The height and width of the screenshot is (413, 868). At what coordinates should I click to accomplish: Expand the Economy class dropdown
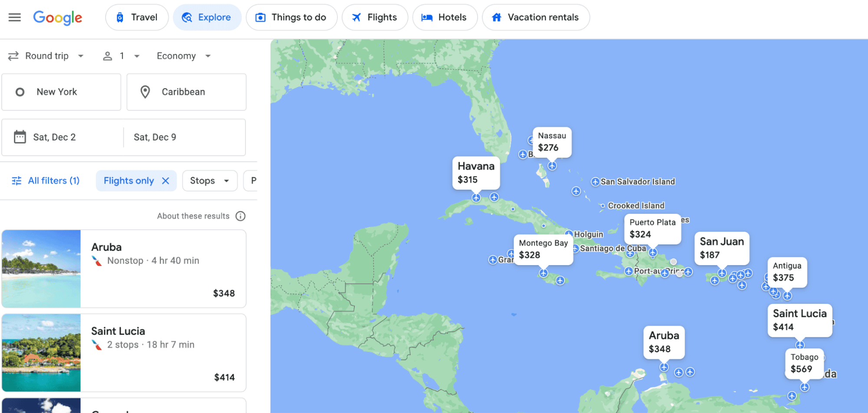[184, 56]
